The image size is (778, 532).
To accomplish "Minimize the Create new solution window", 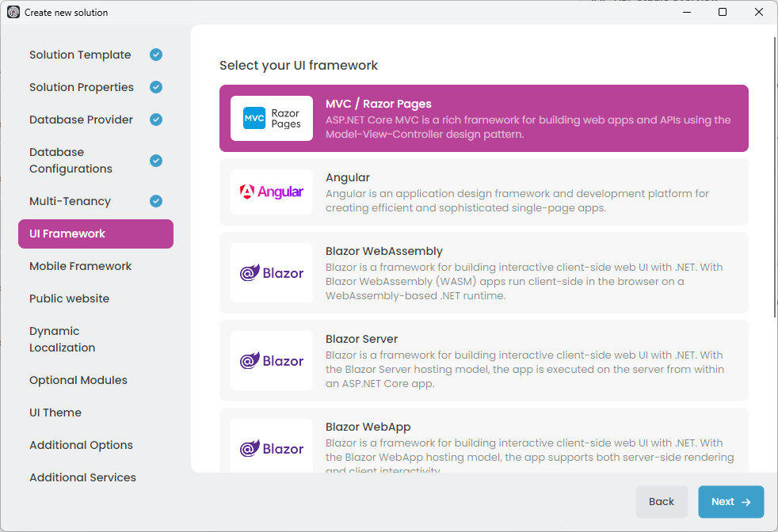I will 687,12.
